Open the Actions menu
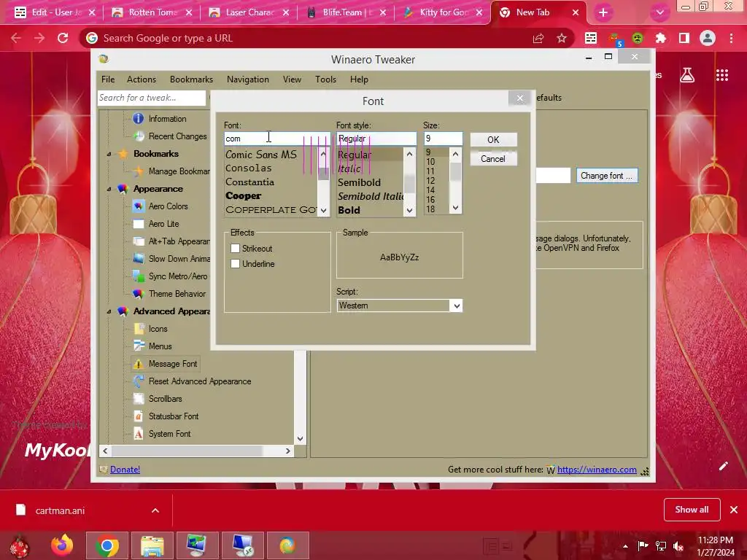This screenshot has height=560, width=747. point(142,79)
